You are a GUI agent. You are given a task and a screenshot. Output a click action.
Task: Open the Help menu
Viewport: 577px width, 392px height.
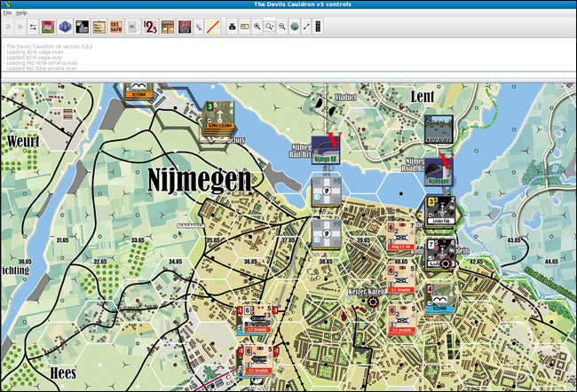22,13
